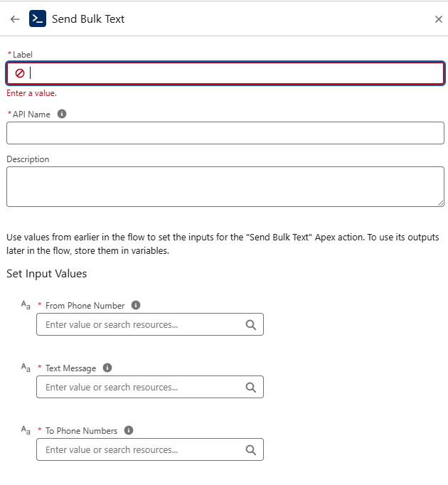This screenshot has width=448, height=485.
Task: Click the text type icon beside Text Message
Action: pyautogui.click(x=26, y=368)
